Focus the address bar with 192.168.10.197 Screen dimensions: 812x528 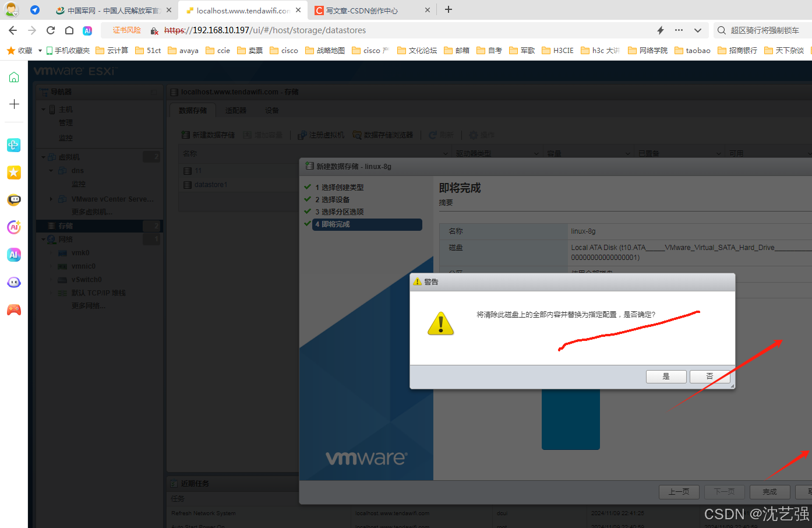coord(265,30)
